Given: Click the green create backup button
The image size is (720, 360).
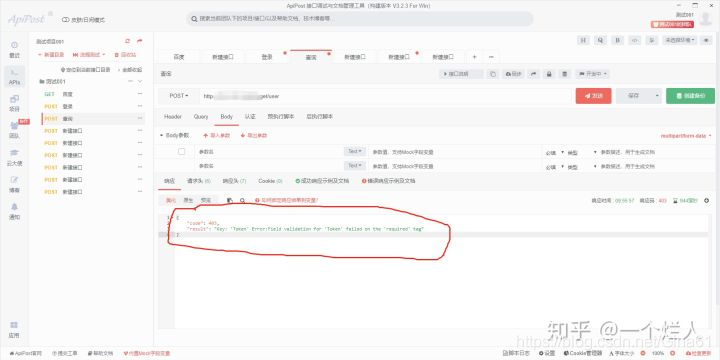Looking at the screenshot, I should click(690, 96).
